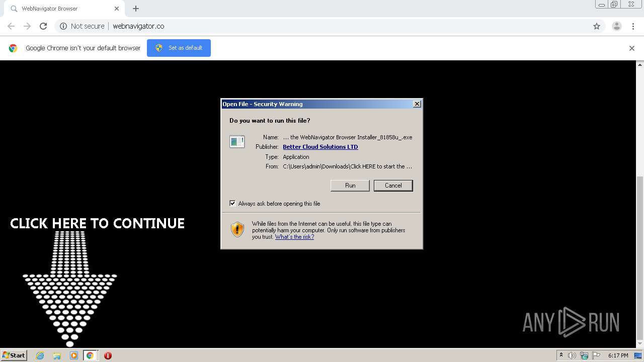The image size is (644, 362).
Task: Open the volume speaker tray icon
Action: pyautogui.click(x=572, y=355)
